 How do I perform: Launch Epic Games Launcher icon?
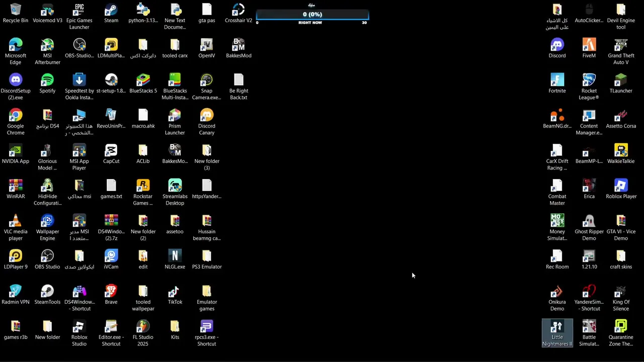79,17
